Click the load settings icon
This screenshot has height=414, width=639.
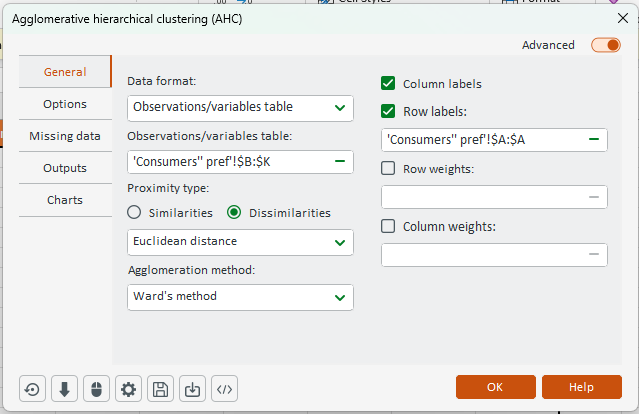192,389
